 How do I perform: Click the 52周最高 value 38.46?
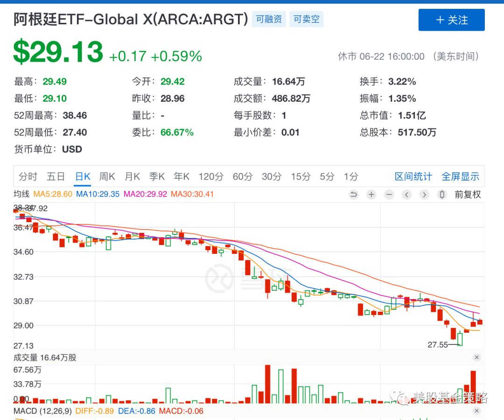(x=75, y=115)
